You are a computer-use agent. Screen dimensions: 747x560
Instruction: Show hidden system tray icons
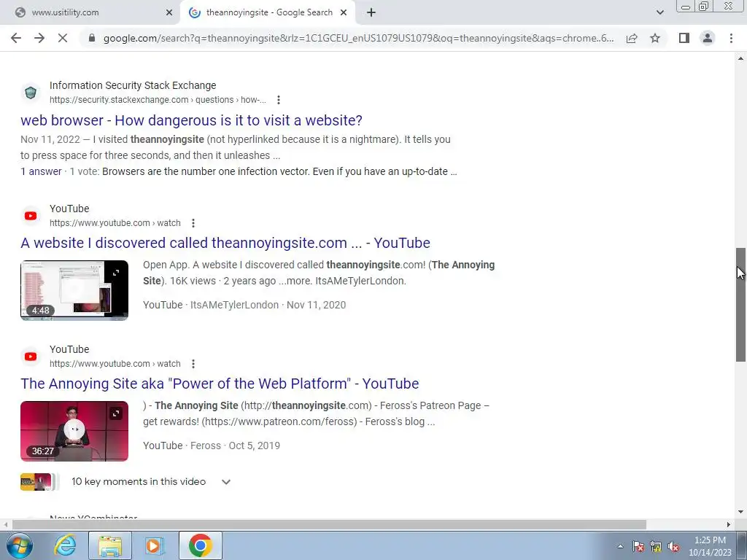pos(620,546)
